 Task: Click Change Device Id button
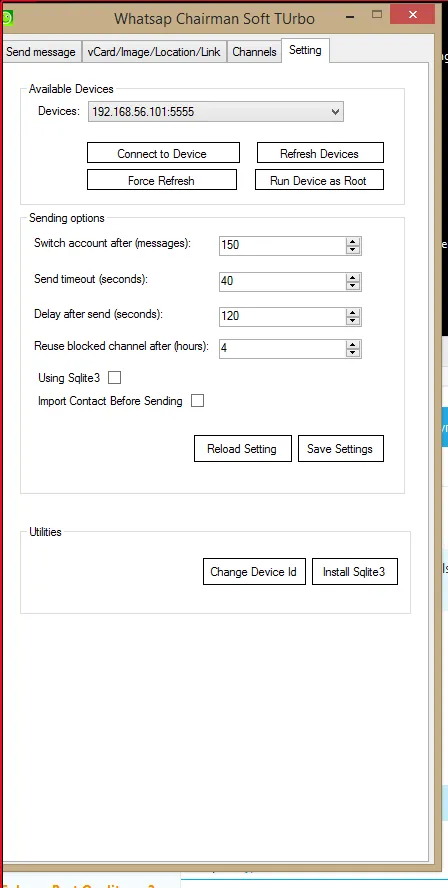pos(254,571)
